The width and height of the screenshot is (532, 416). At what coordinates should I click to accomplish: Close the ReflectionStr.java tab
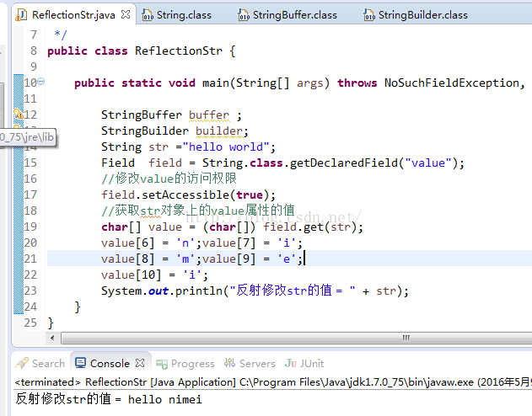126,14
